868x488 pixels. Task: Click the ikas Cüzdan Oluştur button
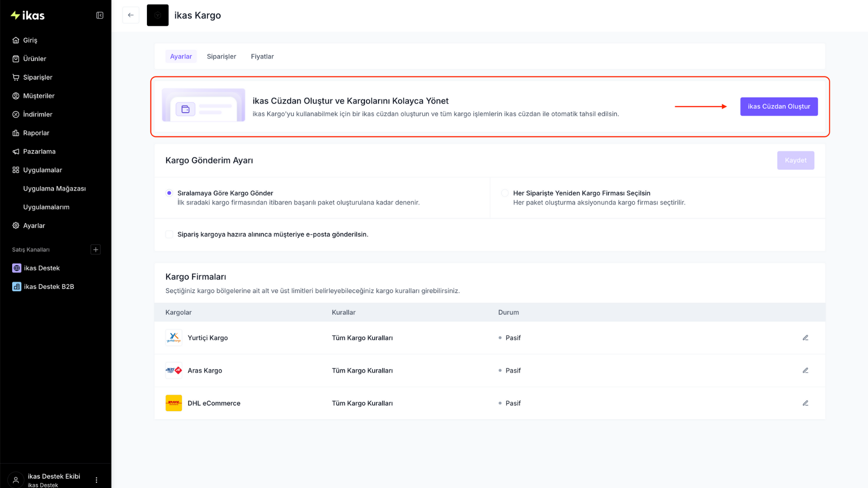point(779,107)
